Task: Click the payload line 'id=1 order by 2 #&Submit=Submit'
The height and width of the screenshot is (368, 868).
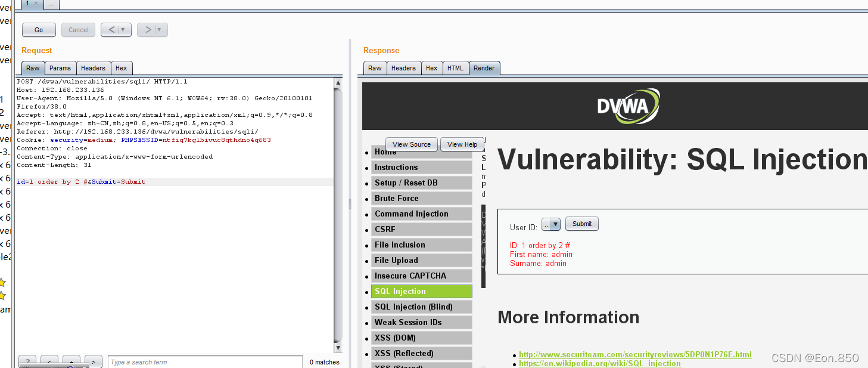Action: [81, 182]
